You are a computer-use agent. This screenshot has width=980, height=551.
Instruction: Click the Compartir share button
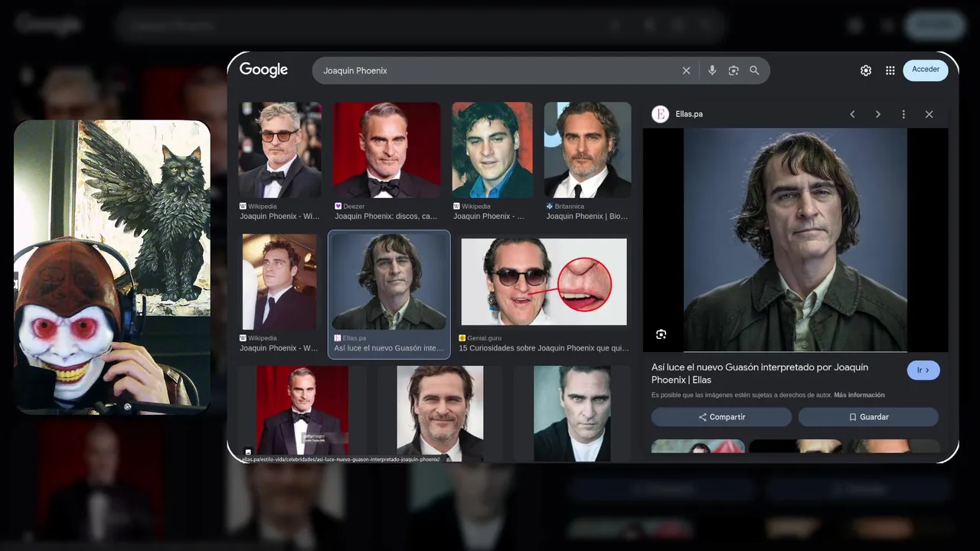tap(721, 417)
